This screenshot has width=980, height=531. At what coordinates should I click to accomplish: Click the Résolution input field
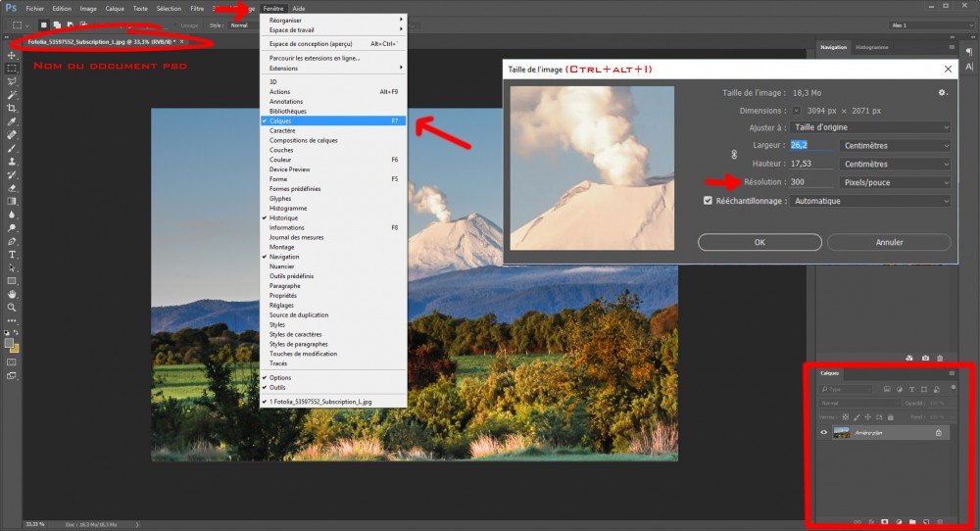click(811, 182)
